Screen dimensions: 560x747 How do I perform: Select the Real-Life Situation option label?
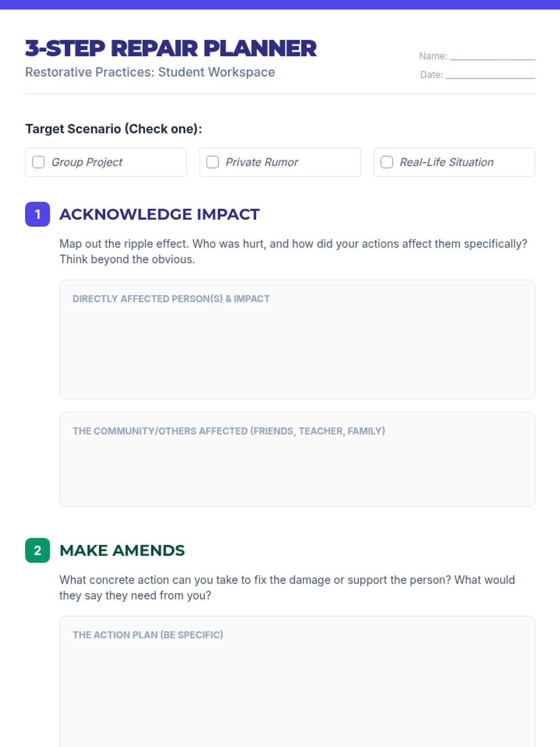click(x=447, y=162)
